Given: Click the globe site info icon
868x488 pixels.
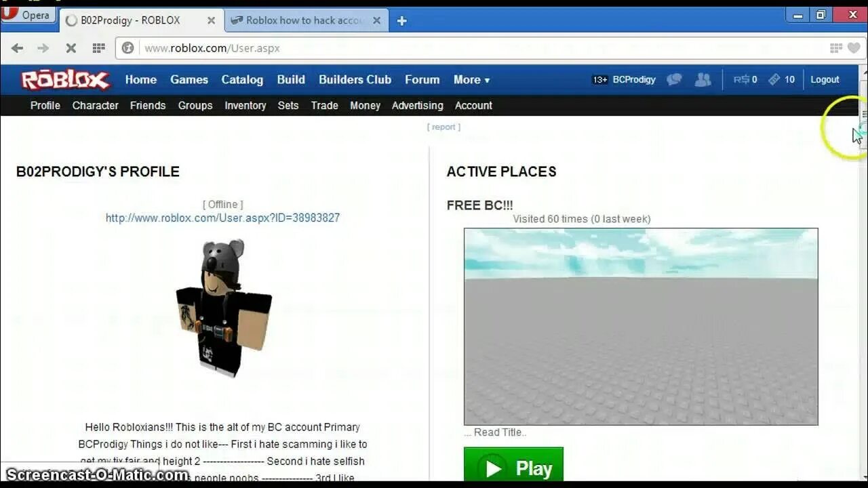Looking at the screenshot, I should point(127,48).
